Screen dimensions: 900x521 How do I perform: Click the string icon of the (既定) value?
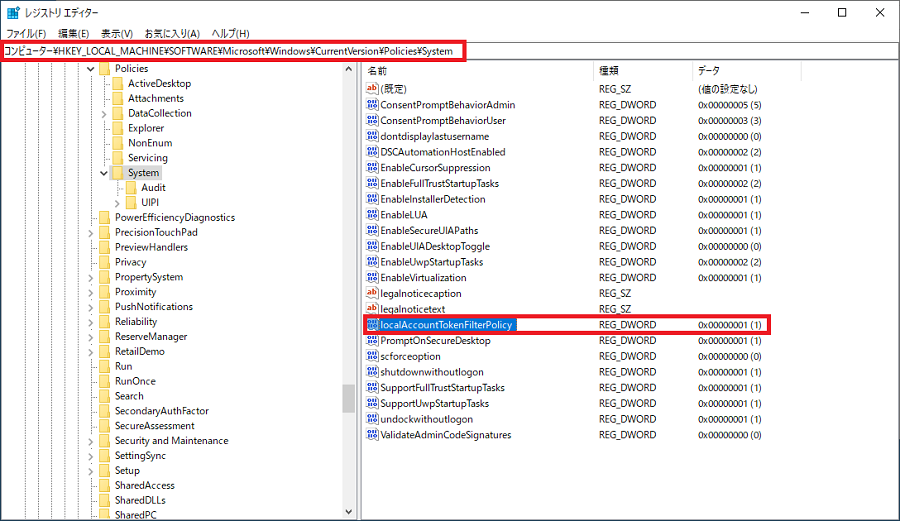372,89
